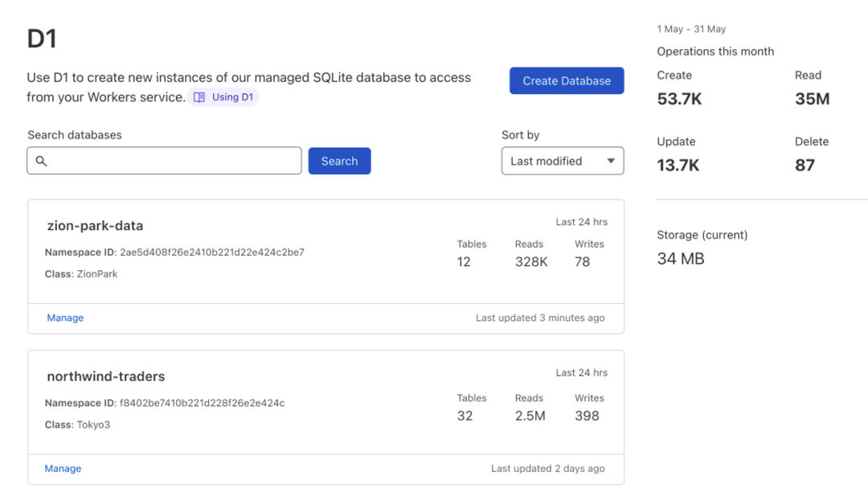Open the northwind-traders database

[106, 376]
